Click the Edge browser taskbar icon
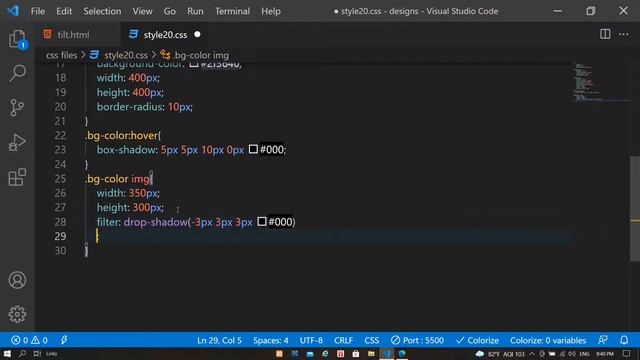The width and height of the screenshot is (640, 360). 402,353
